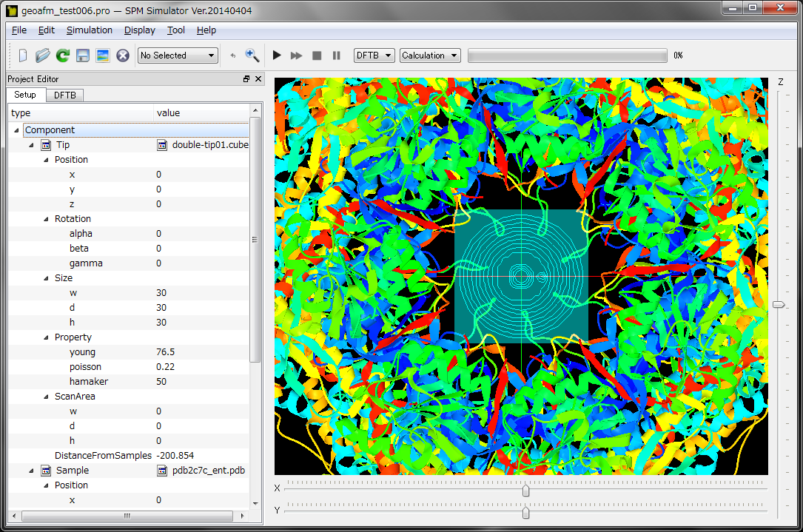Screen dimensions: 803x532
Task: Click the X axis slider handle
Action: pos(526,491)
